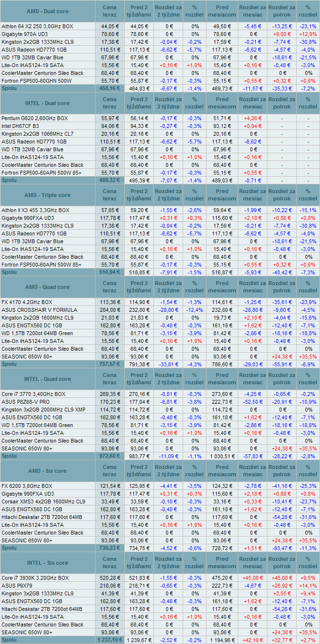Viewport: 320px width, 644px height.
Task: Select the INTEL Quad core total '972,68 €'
Action: tap(110, 456)
